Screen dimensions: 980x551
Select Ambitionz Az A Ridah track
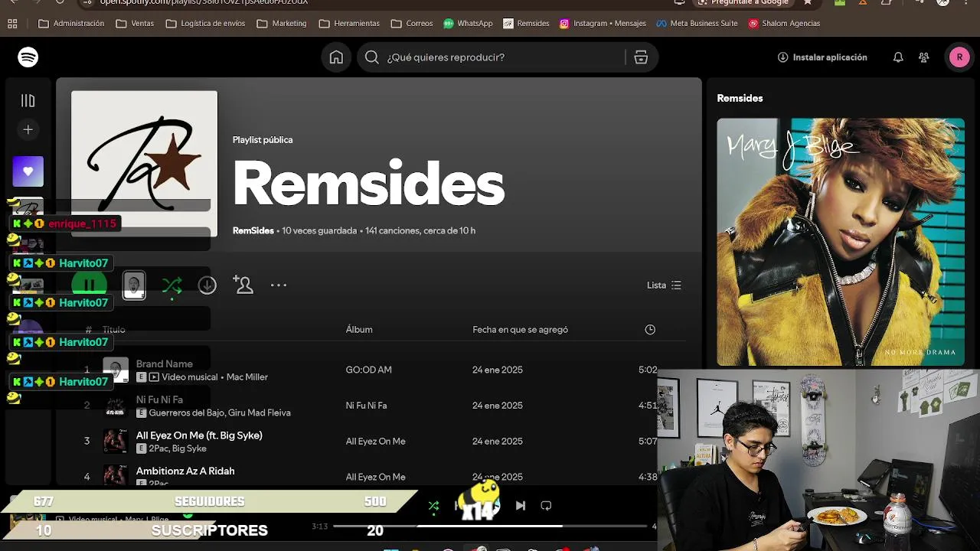[185, 471]
